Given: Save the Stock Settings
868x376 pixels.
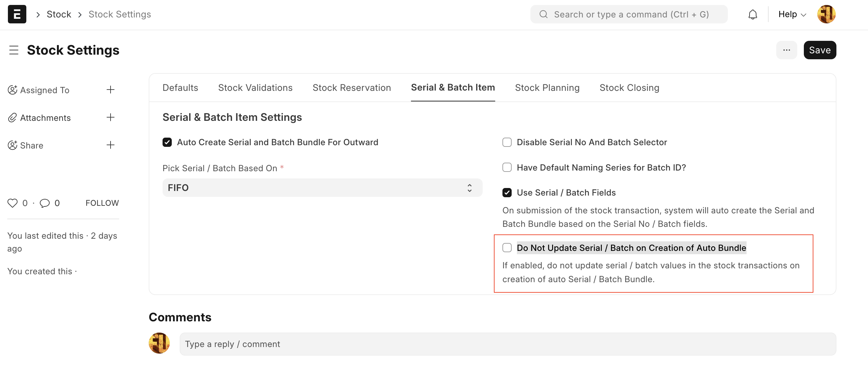Looking at the screenshot, I should [x=820, y=50].
